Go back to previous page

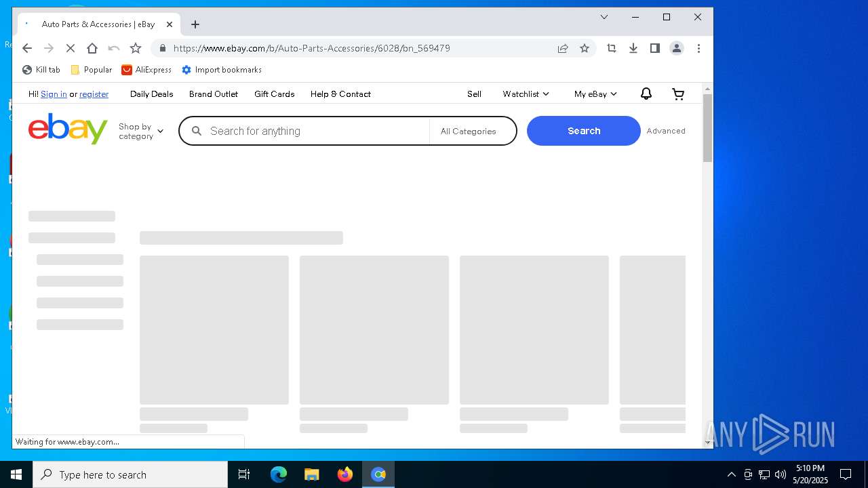[27, 48]
